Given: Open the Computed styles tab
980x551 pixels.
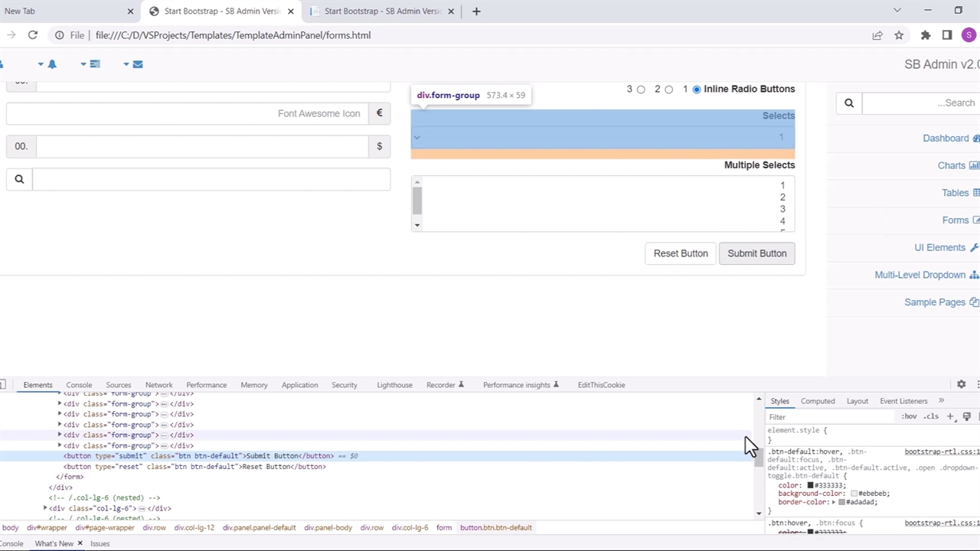Looking at the screenshot, I should 818,401.
